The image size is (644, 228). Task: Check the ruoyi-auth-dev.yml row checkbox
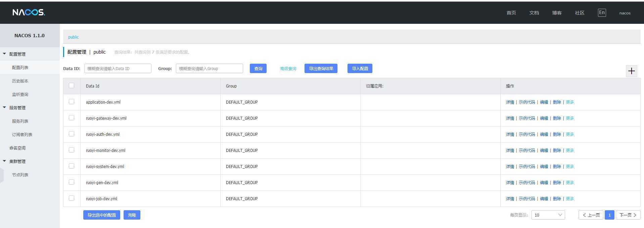point(72,134)
